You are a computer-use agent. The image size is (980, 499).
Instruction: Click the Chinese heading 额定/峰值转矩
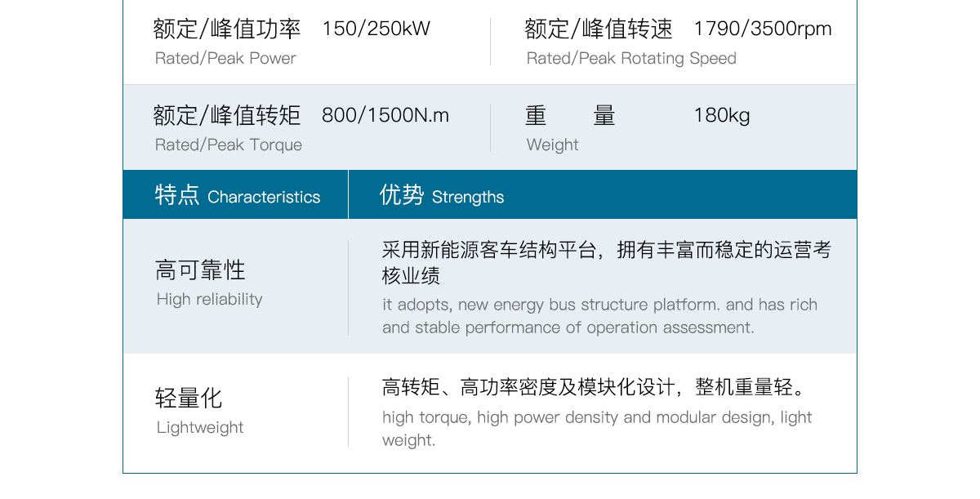click(227, 116)
